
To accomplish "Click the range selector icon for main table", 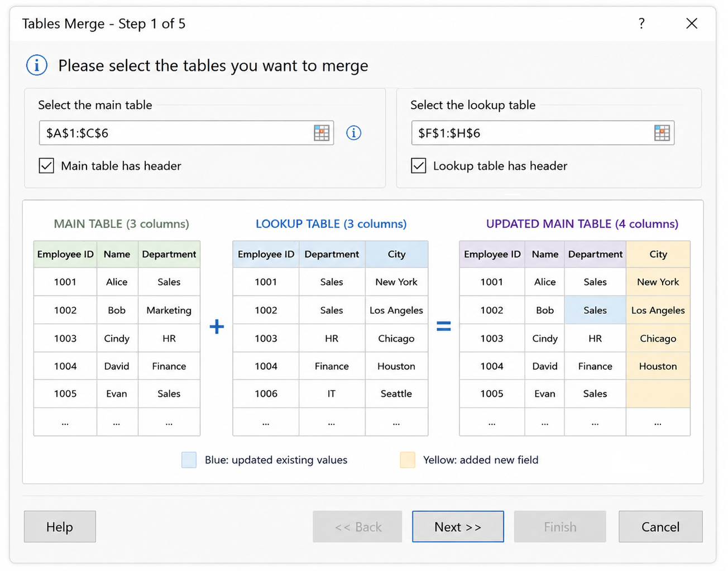I will click(x=322, y=133).
